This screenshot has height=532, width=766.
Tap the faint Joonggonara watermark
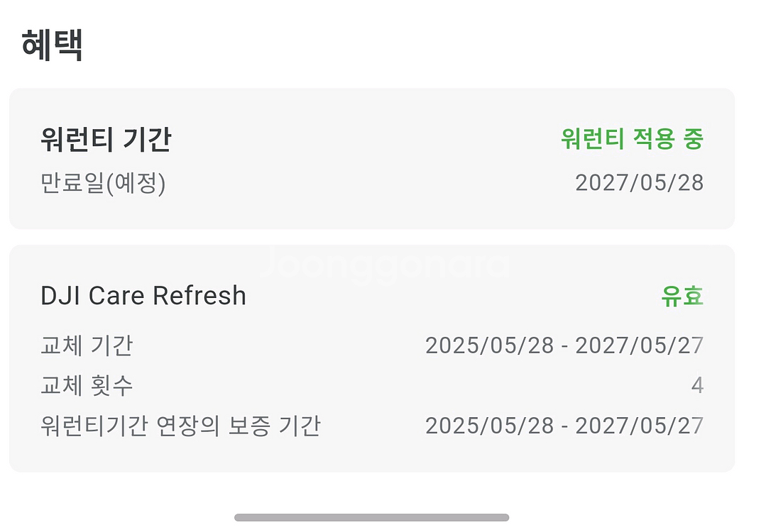point(383,265)
